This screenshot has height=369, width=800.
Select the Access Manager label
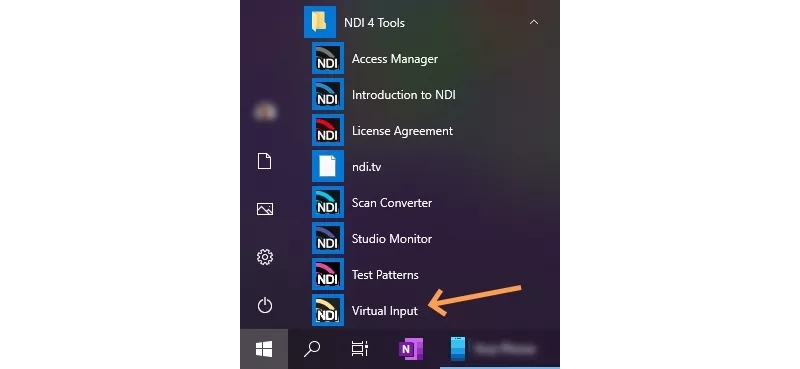[395, 59]
